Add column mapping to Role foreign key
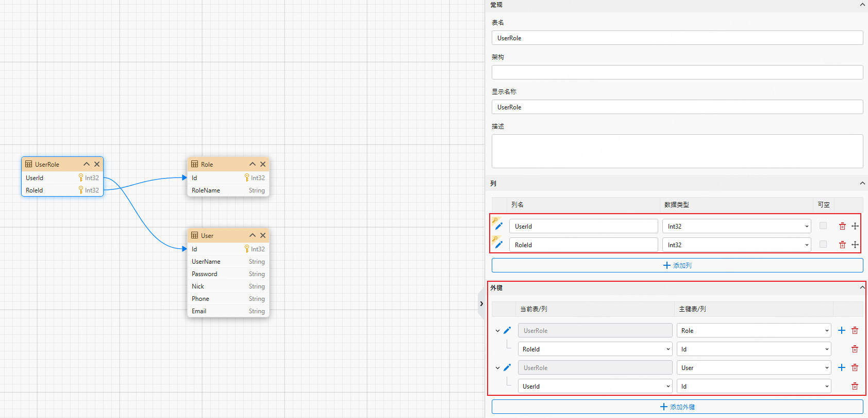Image resolution: width=868 pixels, height=418 pixels. pyautogui.click(x=842, y=330)
